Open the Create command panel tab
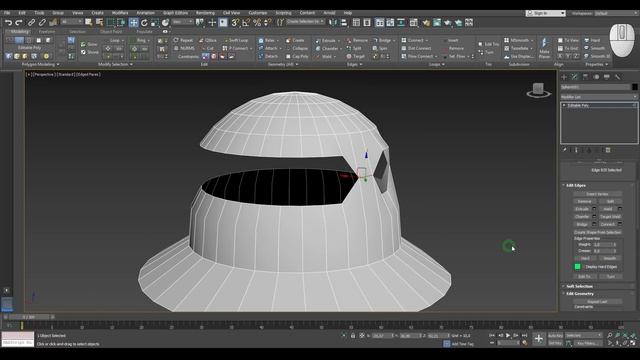This screenshot has width=640, height=360. (x=564, y=77)
